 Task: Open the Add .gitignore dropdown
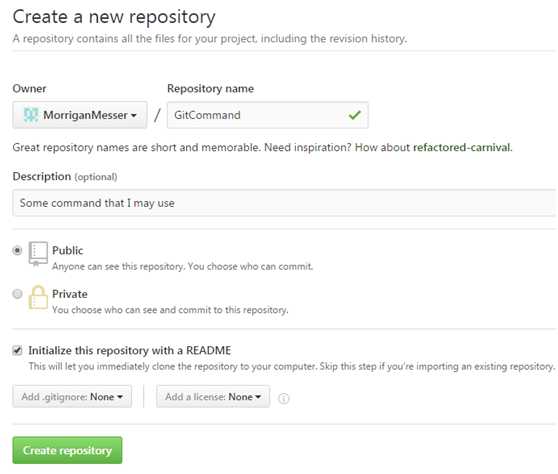pyautogui.click(x=72, y=396)
